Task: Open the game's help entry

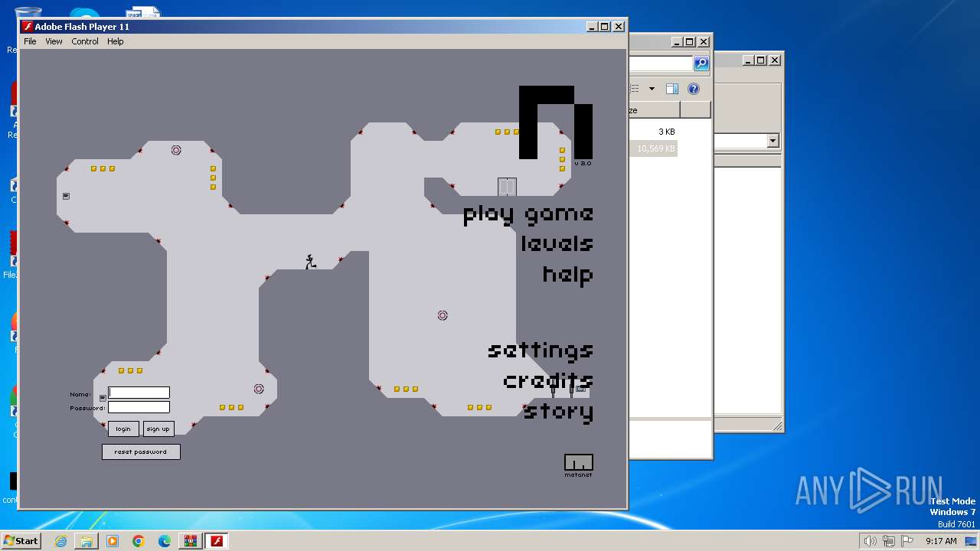Action: (x=567, y=274)
